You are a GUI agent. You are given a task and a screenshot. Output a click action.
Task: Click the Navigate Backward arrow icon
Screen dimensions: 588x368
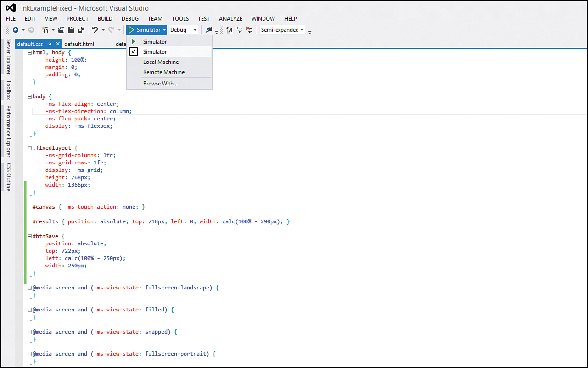(x=16, y=30)
